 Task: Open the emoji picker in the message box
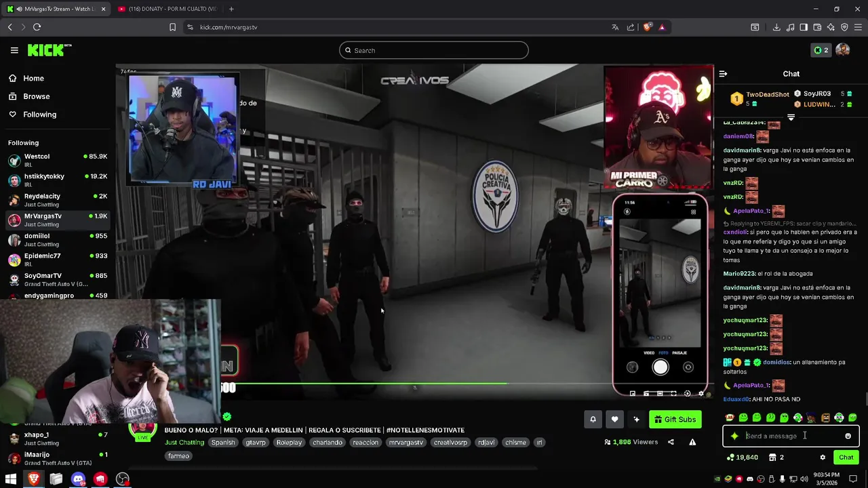tap(848, 436)
